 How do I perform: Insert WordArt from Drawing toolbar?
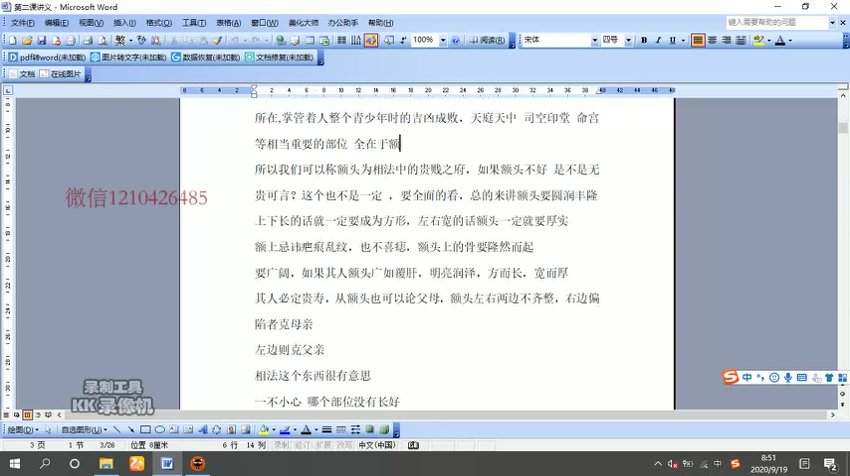click(x=203, y=430)
